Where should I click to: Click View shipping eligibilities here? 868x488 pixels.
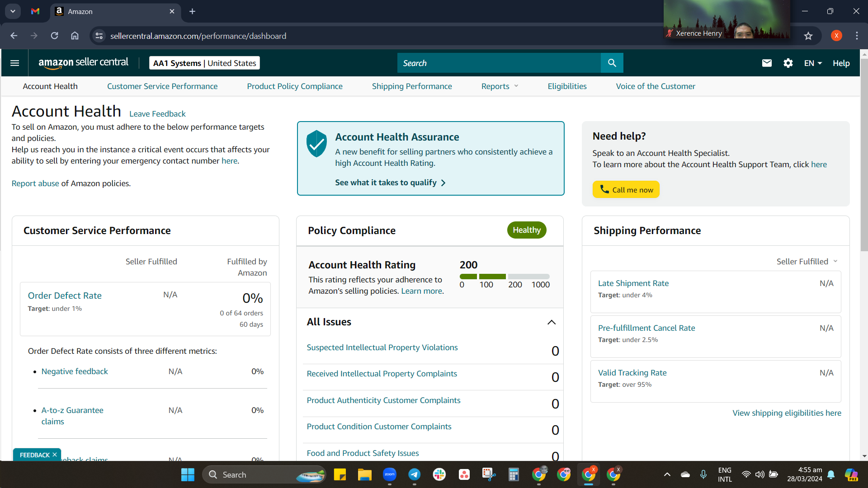[787, 413]
